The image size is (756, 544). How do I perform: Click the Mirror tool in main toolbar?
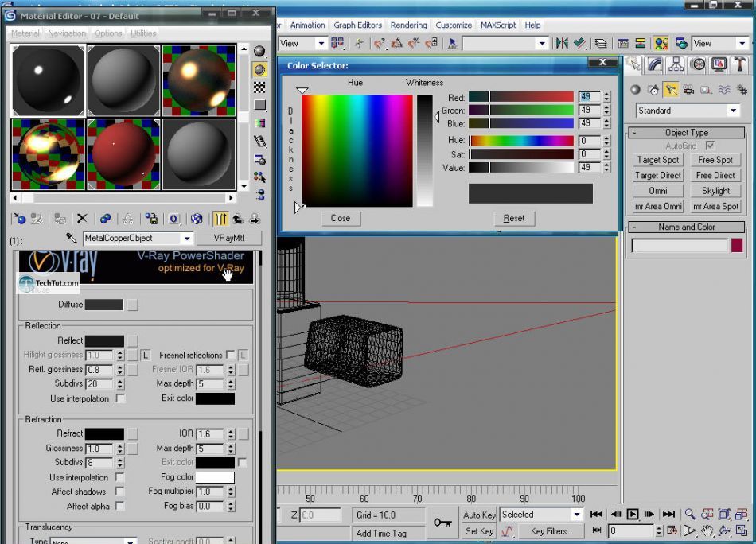[562, 44]
